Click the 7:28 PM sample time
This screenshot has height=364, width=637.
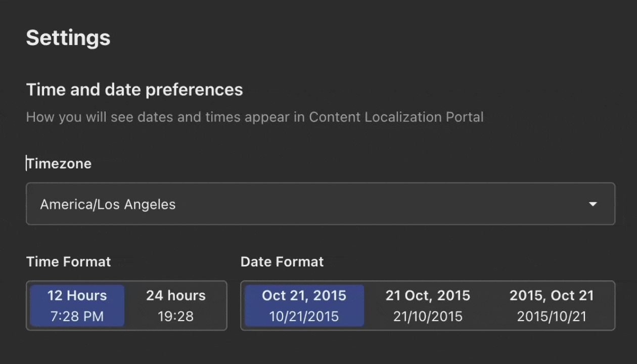(77, 316)
